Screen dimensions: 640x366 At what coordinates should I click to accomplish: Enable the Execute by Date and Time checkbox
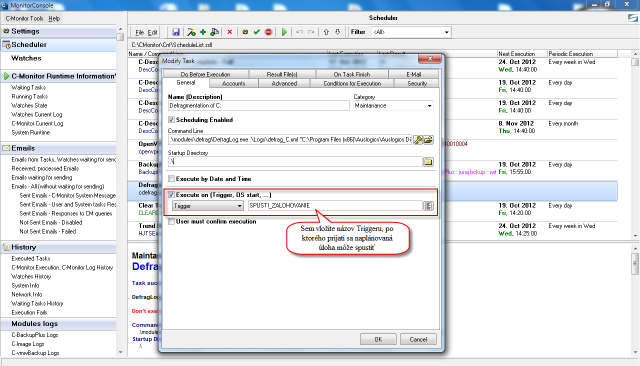point(171,179)
